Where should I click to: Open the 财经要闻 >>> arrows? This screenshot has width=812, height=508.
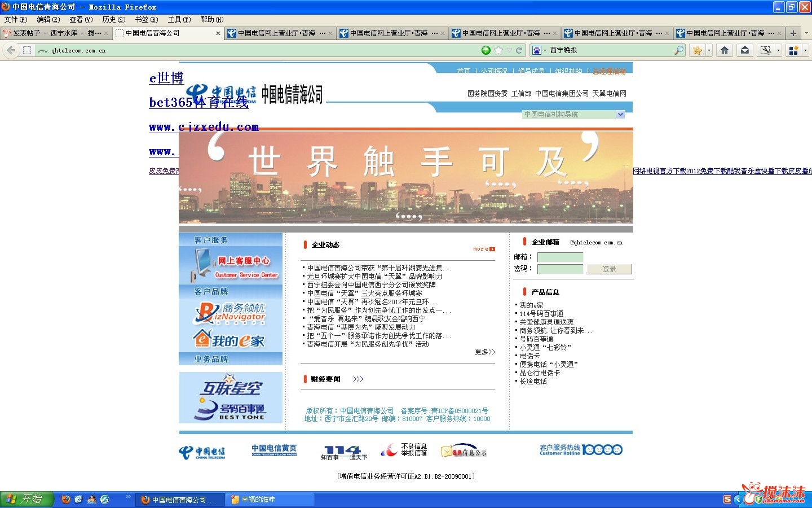point(358,379)
